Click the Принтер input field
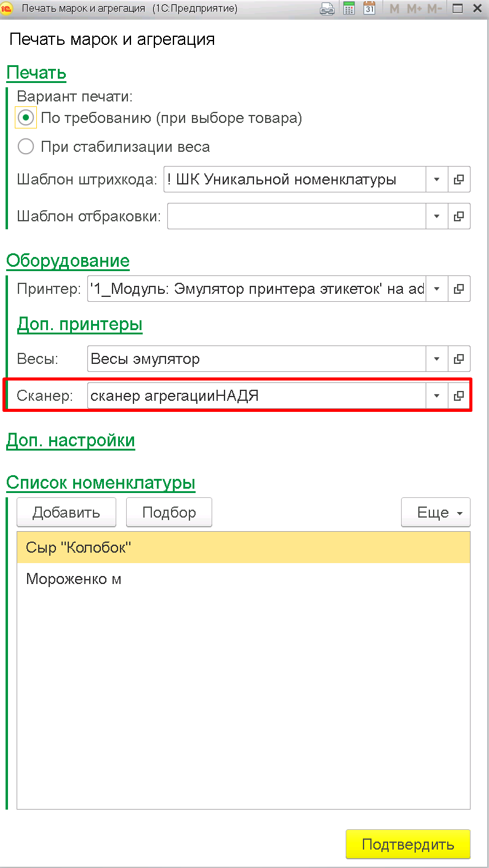This screenshot has height=868, width=489. coord(256,289)
